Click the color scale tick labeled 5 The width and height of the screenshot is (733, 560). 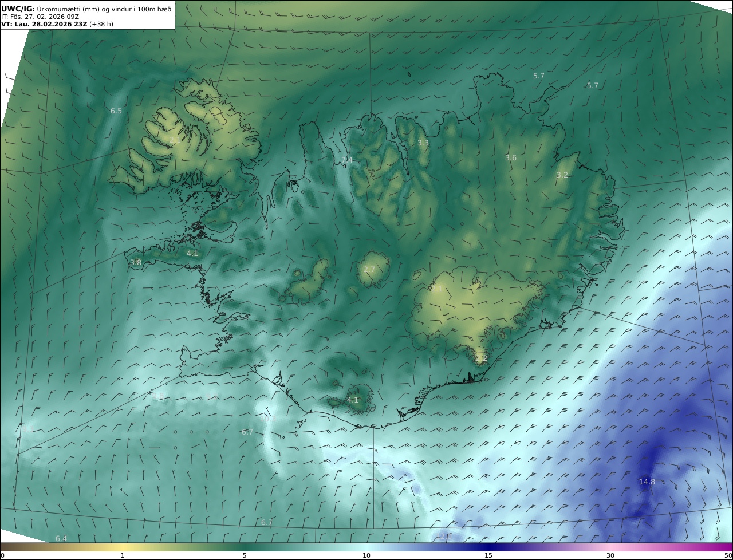(245, 555)
